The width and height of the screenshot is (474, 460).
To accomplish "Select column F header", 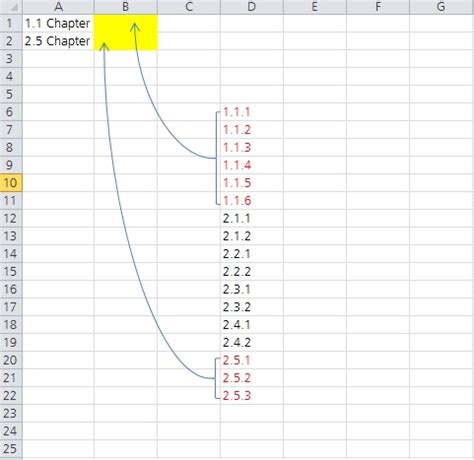I will click(x=378, y=7).
